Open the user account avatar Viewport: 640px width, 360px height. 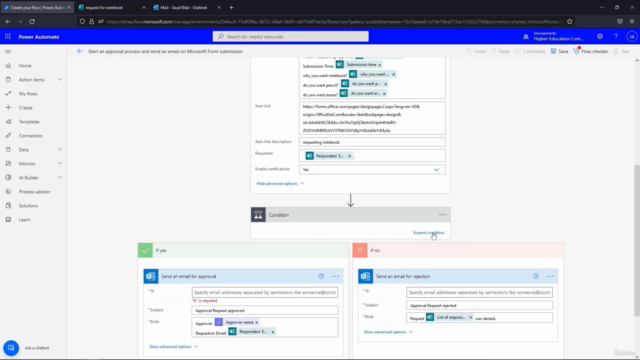tap(631, 37)
